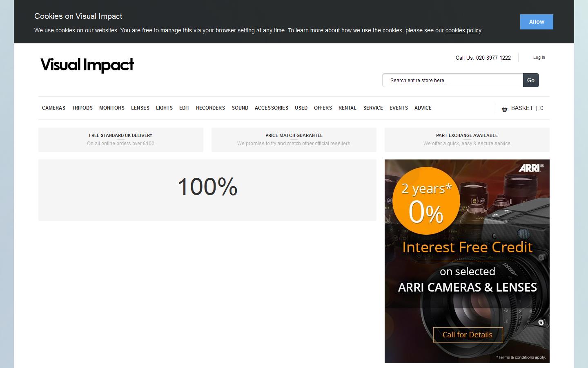
Task: Allow cookies on Visual Impact
Action: tap(536, 22)
